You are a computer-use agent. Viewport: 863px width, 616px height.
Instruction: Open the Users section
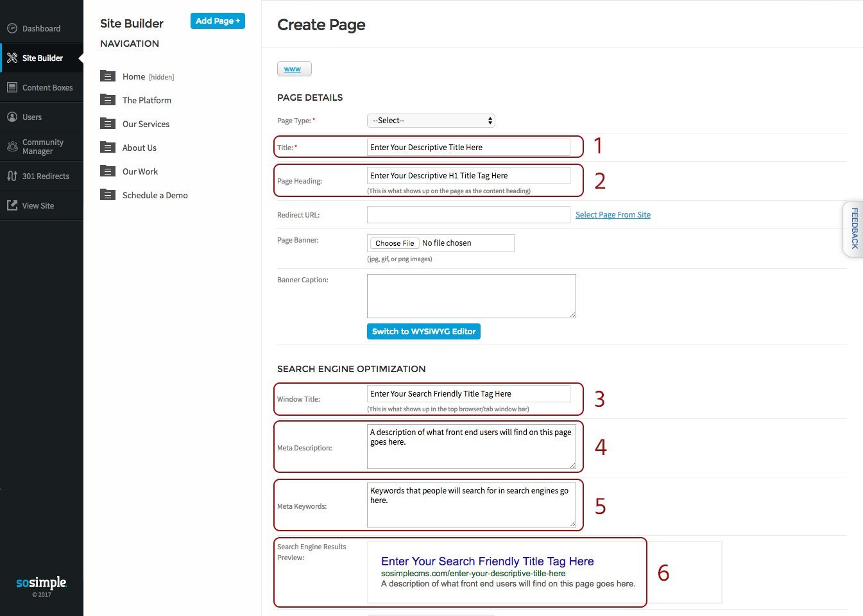click(x=42, y=117)
